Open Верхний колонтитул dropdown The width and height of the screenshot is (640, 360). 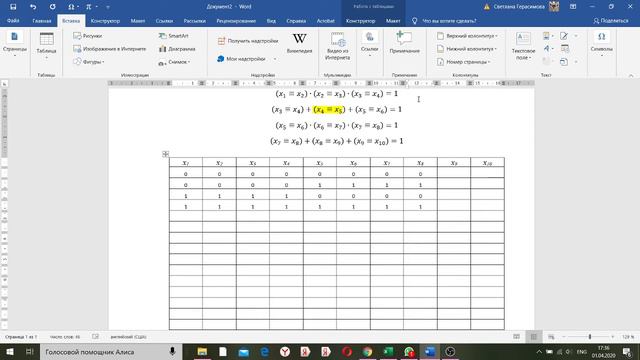click(x=467, y=36)
